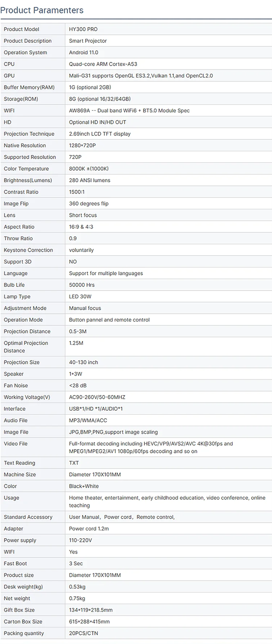Click the Keystone Correction label
The width and height of the screenshot is (272, 644).
(x=28, y=250)
